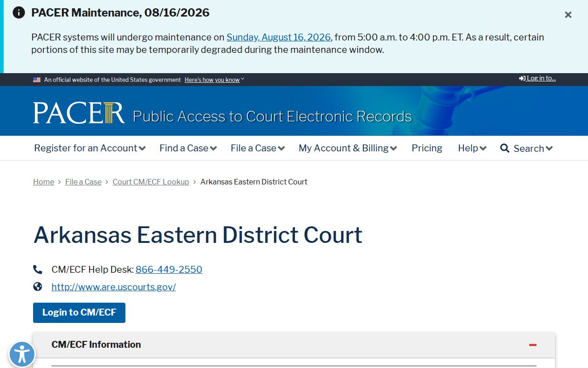Open My Account & Billing menu
Viewport: 588px width, 368px height.
348,148
